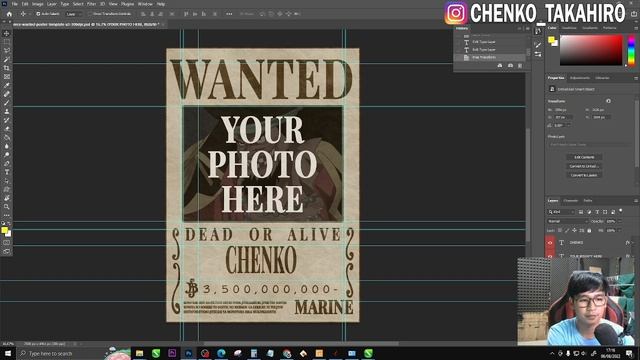Image resolution: width=640 pixels, height=360 pixels.
Task: Delete current state in History panel
Action: tap(520, 65)
